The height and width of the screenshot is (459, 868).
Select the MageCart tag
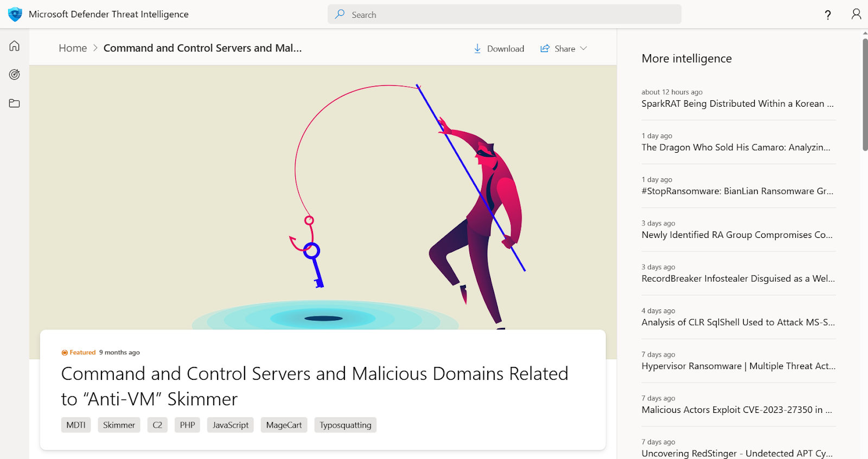click(x=284, y=425)
